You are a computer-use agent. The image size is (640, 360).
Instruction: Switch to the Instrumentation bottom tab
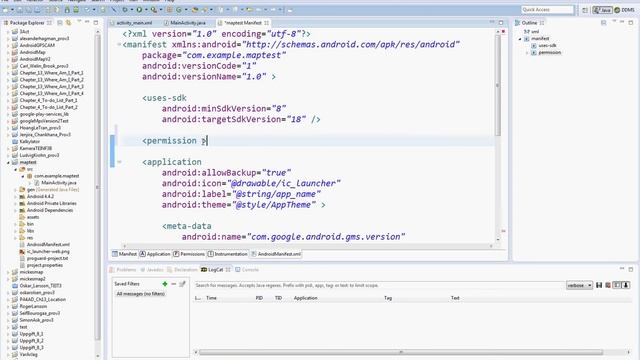(x=228, y=254)
